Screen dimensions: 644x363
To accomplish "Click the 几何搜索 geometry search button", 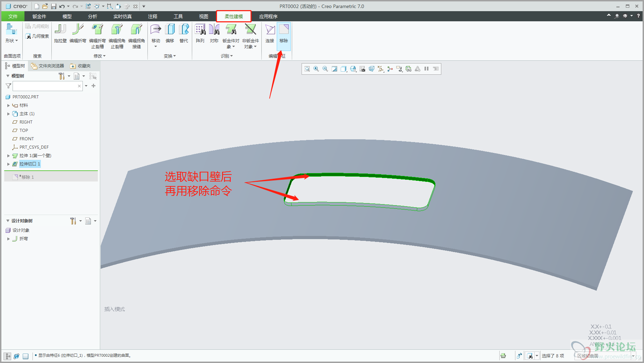I will tap(37, 36).
